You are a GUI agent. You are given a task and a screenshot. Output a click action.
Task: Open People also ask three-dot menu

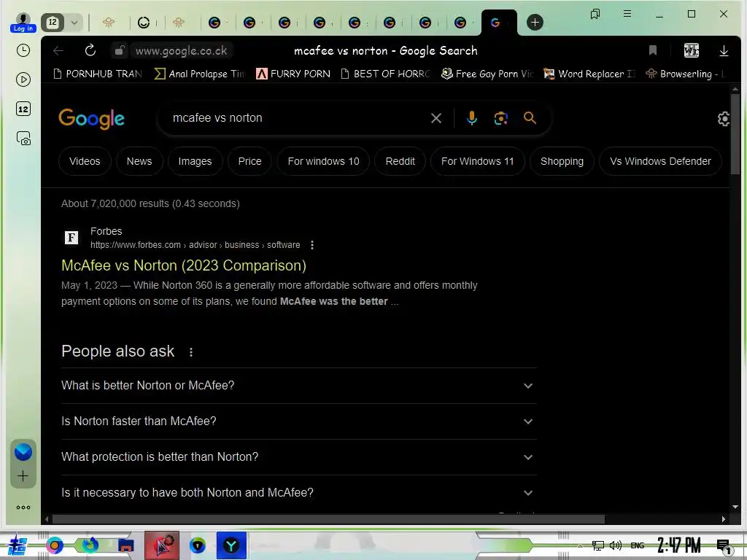click(191, 352)
